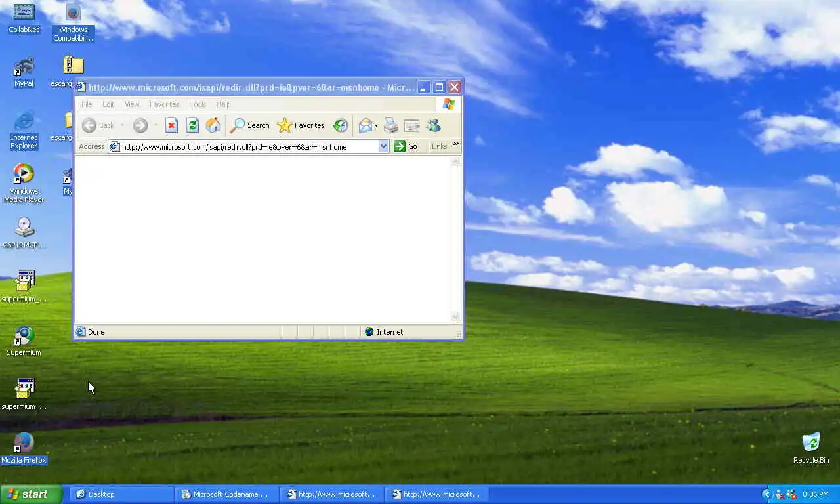840x504 pixels.
Task: Select the CollabNet desktop icon
Action: point(24,18)
